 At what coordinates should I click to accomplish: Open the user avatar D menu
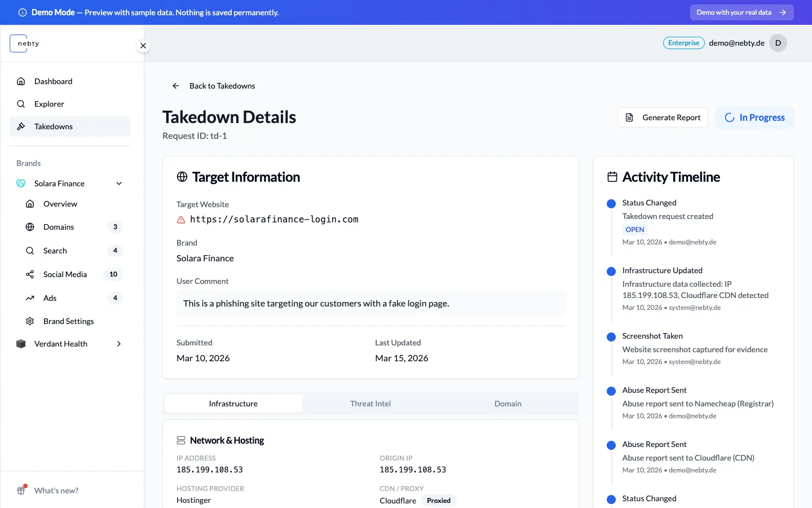point(778,43)
